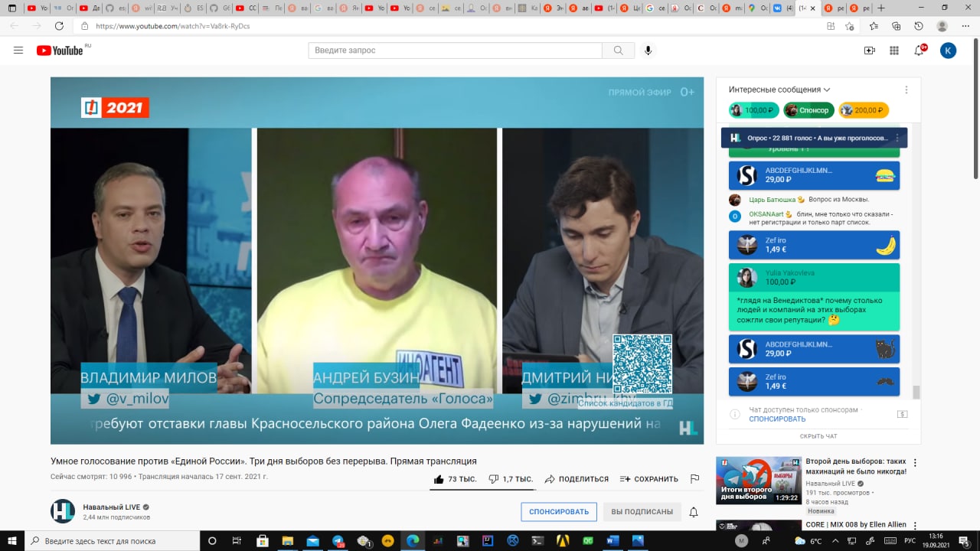Open browser profile icon
This screenshot has height=551, width=980.
(x=941, y=26)
